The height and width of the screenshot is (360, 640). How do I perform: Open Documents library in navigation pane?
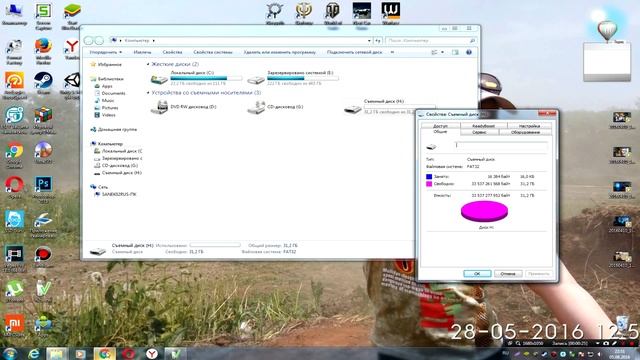tap(110, 93)
